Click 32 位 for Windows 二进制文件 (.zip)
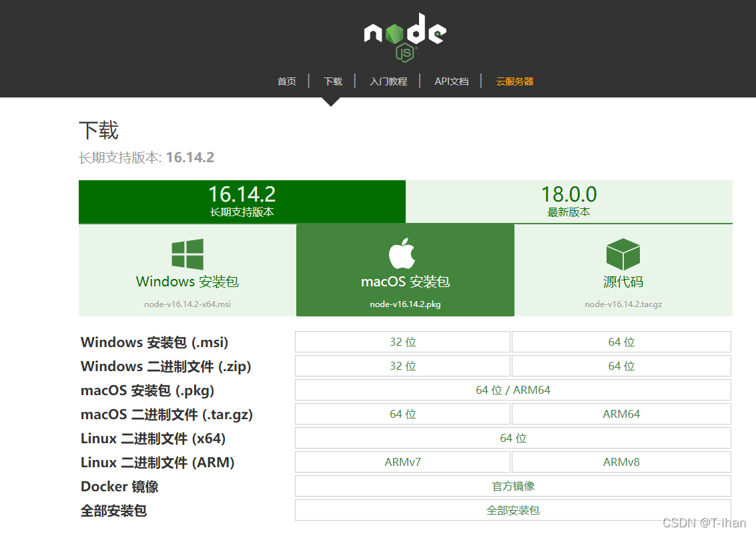The image size is (756, 534). 402,366
